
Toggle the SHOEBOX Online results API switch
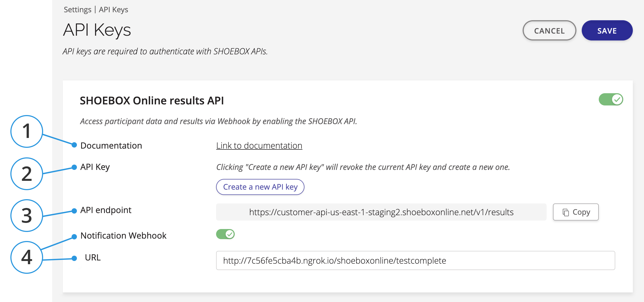(x=611, y=99)
